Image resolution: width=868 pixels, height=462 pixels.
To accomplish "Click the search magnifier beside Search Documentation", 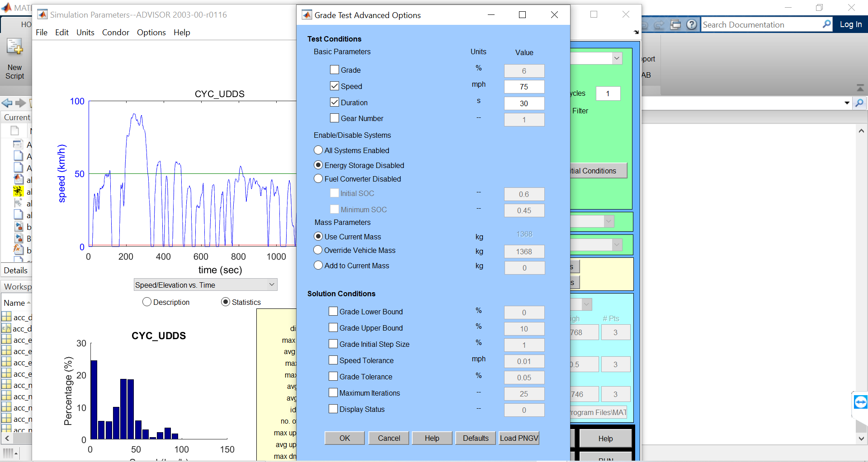I will 826,24.
